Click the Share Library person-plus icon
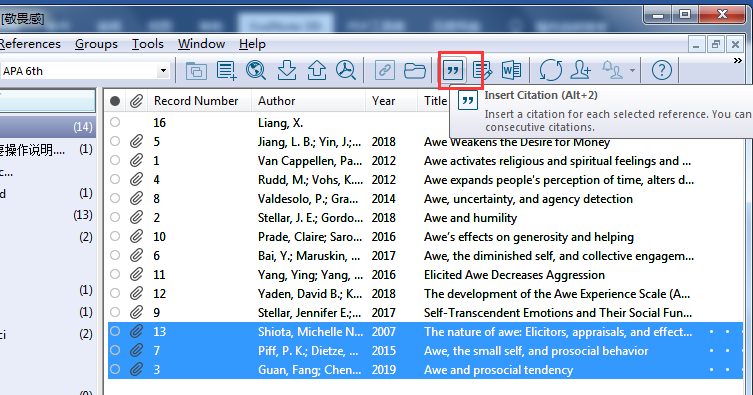This screenshot has height=395, width=753. [x=580, y=70]
